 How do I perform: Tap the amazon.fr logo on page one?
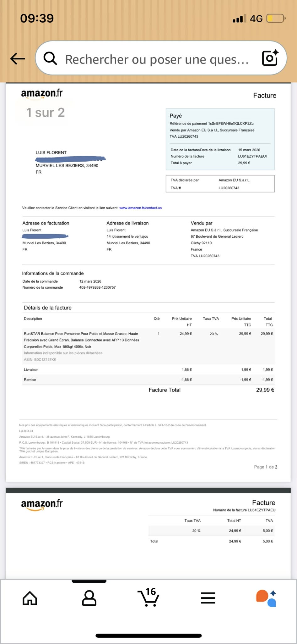pyautogui.click(x=42, y=94)
